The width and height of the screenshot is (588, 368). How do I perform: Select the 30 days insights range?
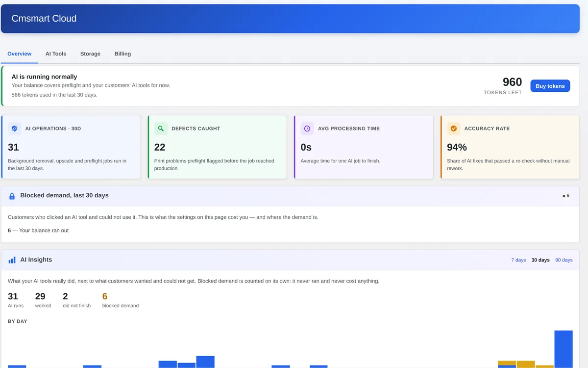(540, 260)
